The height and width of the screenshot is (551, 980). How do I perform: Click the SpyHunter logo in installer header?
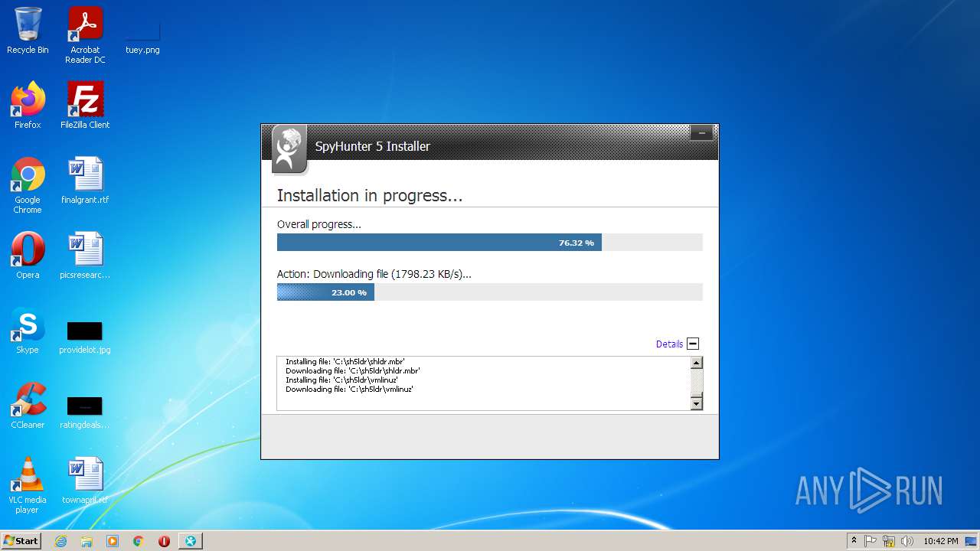click(x=289, y=148)
